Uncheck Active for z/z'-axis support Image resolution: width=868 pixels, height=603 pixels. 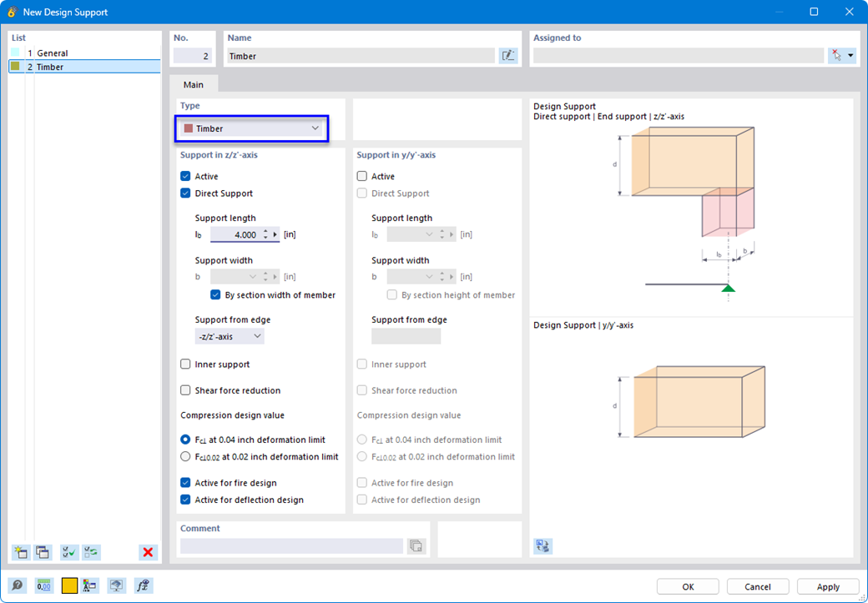[185, 176]
